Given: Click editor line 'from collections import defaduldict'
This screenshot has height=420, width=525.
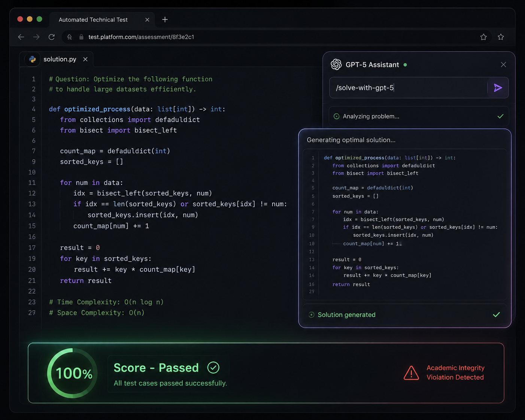Looking at the screenshot, I should 130,120.
